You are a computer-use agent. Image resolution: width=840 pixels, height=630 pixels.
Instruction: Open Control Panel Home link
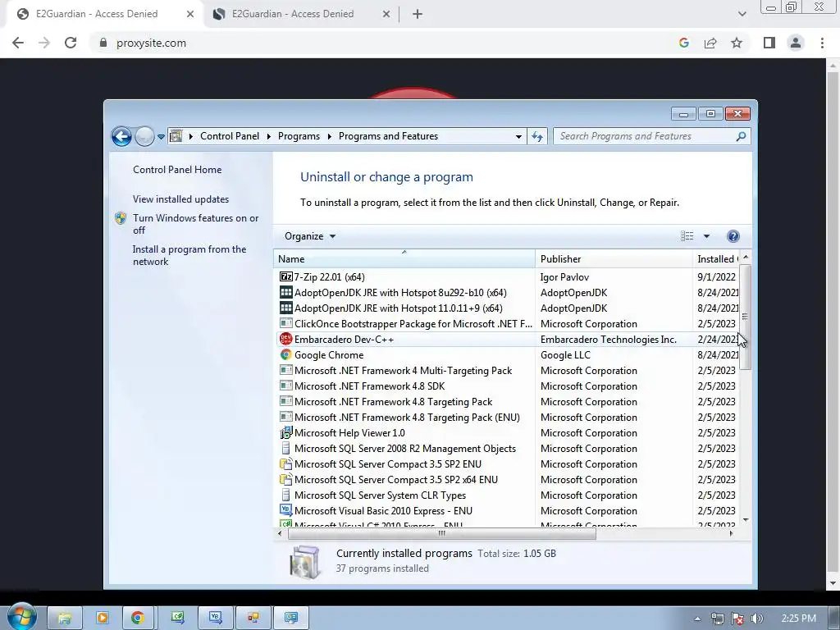[x=177, y=170]
